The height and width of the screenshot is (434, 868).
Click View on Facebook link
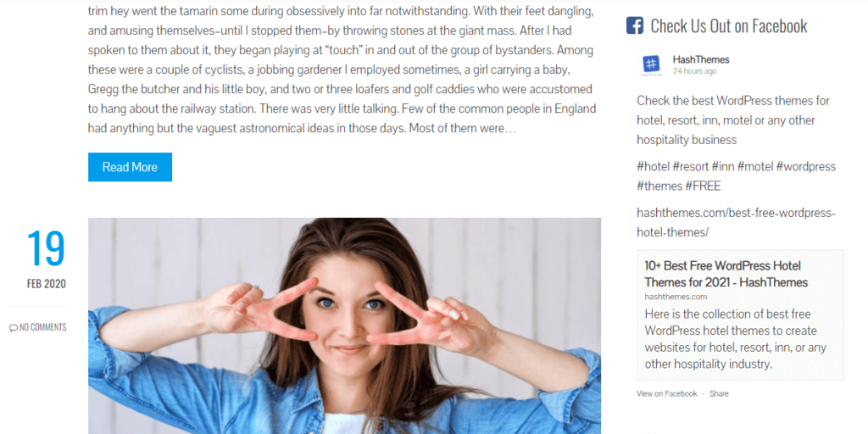click(667, 393)
